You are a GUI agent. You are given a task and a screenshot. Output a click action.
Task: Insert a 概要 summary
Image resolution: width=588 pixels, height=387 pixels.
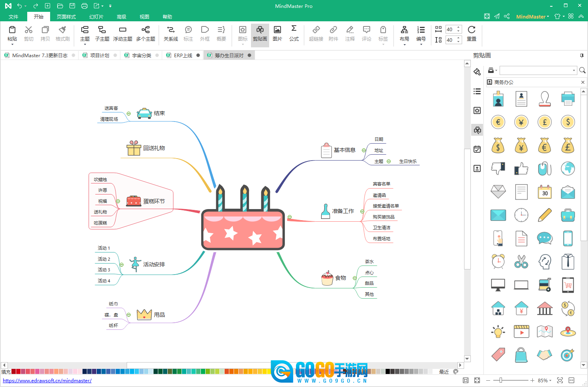point(221,34)
